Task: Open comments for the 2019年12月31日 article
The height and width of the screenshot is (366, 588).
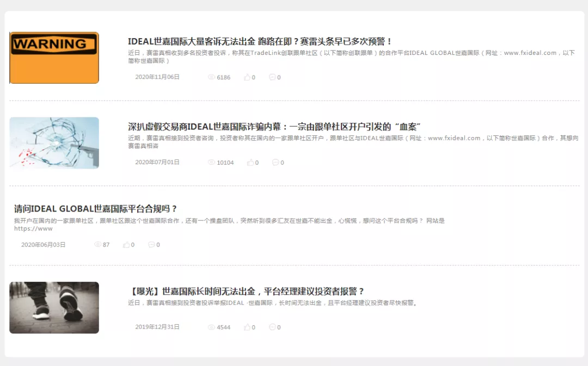Action: [272, 327]
